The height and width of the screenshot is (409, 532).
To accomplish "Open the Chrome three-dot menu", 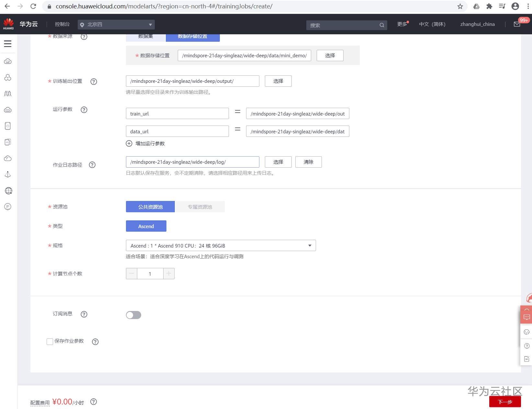I will (x=528, y=6).
